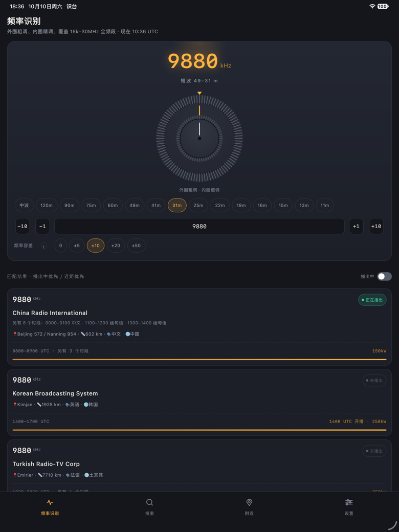Decrease frequency with the −10 button
The height and width of the screenshot is (532, 399).
tap(23, 226)
